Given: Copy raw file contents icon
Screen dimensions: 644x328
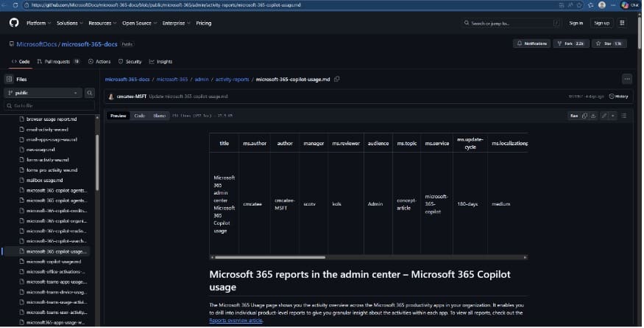Looking at the screenshot, I should pyautogui.click(x=584, y=116).
